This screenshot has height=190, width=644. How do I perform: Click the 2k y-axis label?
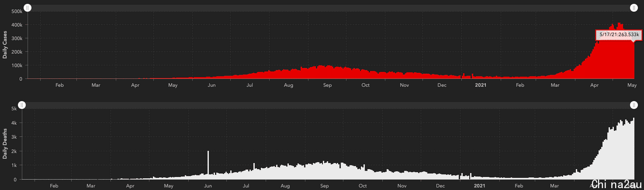pyautogui.click(x=15, y=151)
